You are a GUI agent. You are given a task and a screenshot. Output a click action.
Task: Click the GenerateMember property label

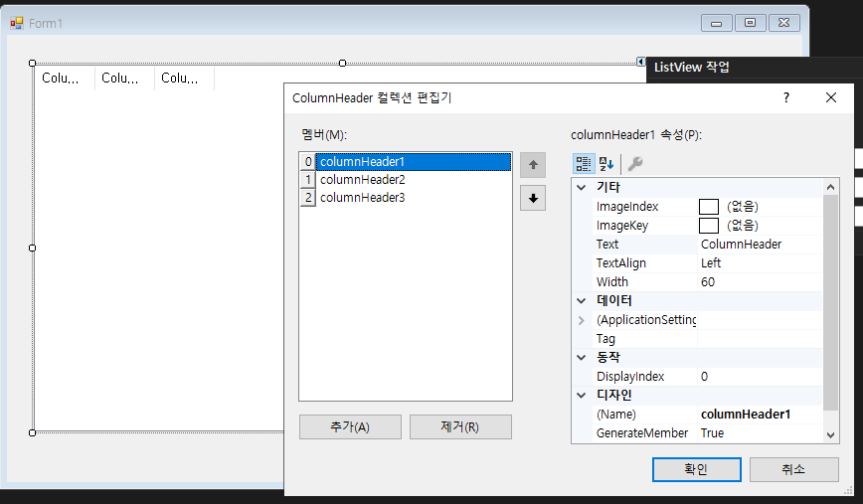click(642, 433)
